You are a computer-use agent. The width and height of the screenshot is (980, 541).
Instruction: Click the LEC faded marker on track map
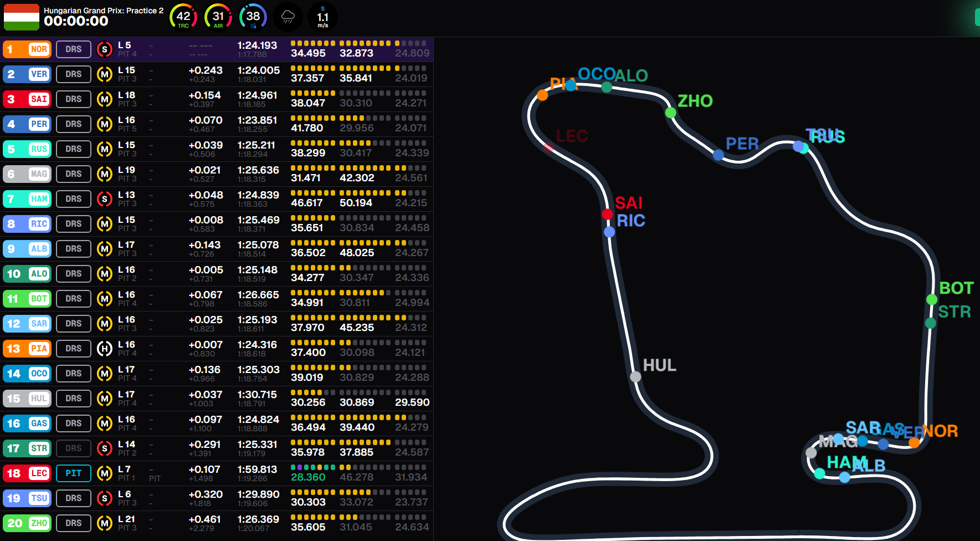[548, 146]
